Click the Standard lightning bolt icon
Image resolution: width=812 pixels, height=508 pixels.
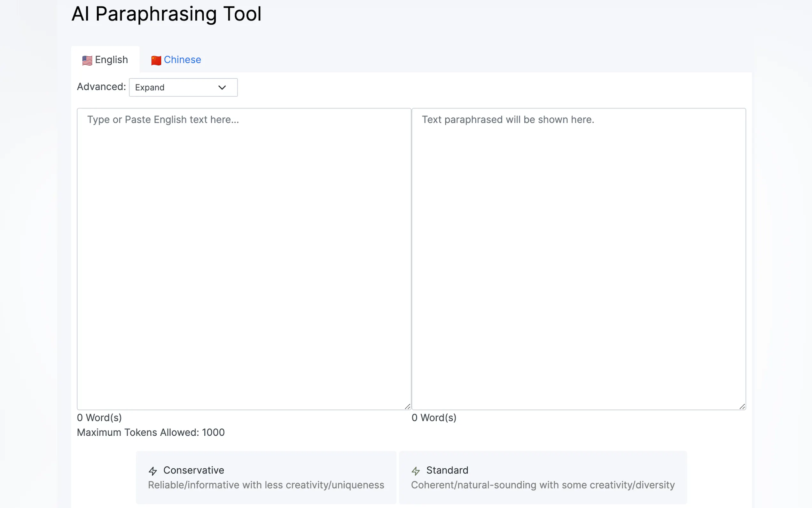click(x=416, y=471)
